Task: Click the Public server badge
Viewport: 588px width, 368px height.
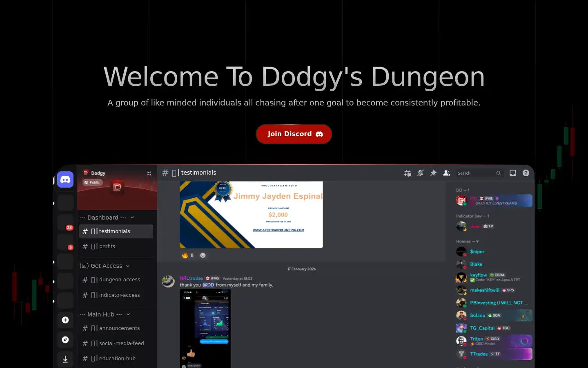Action: (92, 182)
